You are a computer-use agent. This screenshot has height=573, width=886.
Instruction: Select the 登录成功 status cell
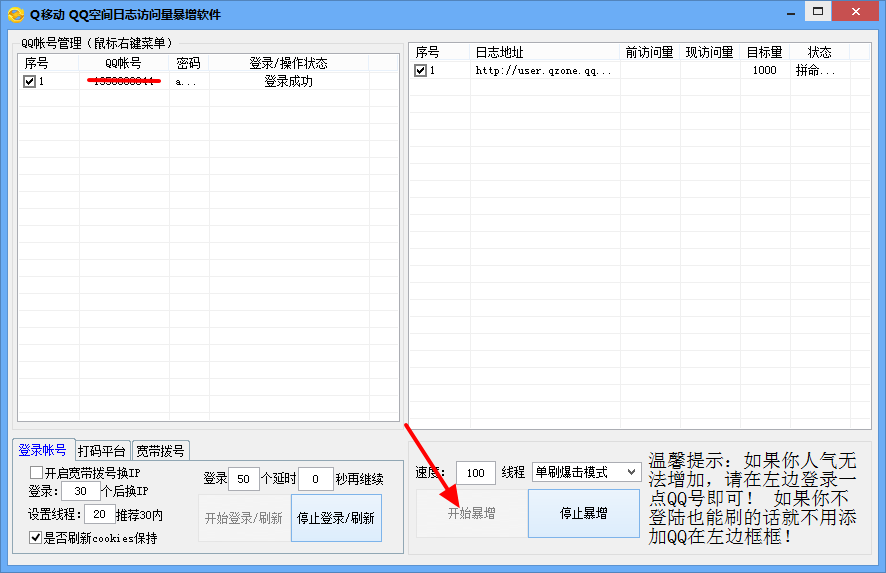289,81
